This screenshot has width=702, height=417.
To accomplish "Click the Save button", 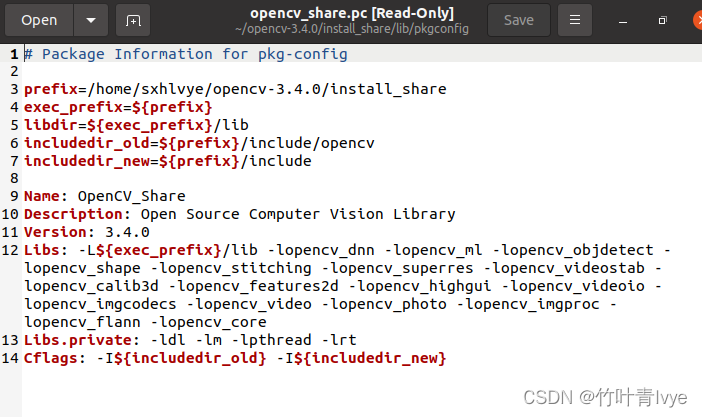I will pyautogui.click(x=518, y=20).
